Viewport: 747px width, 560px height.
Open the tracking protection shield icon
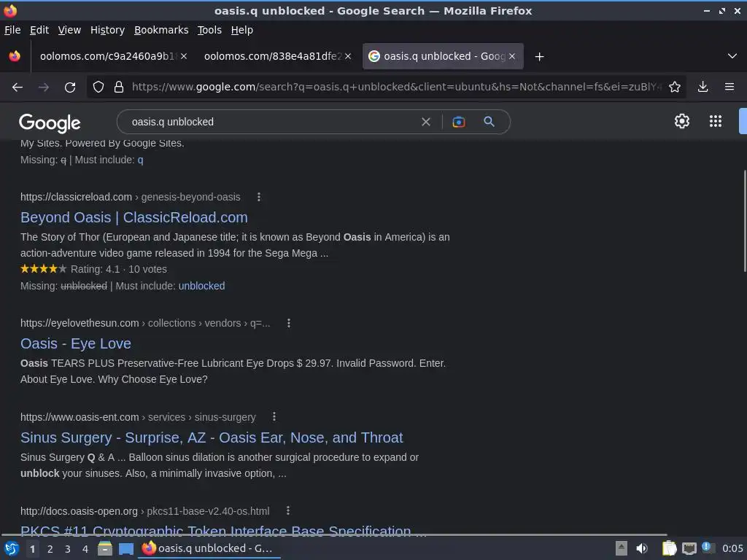click(98, 87)
